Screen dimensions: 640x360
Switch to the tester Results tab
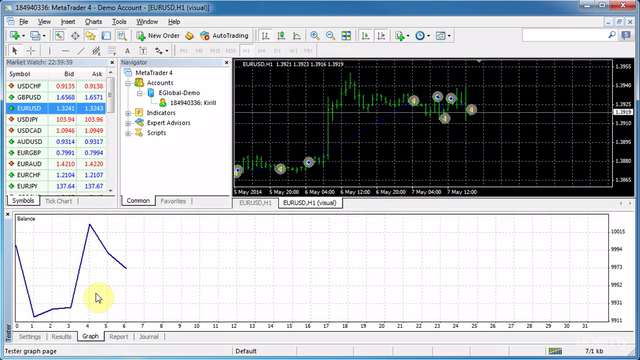62,337
